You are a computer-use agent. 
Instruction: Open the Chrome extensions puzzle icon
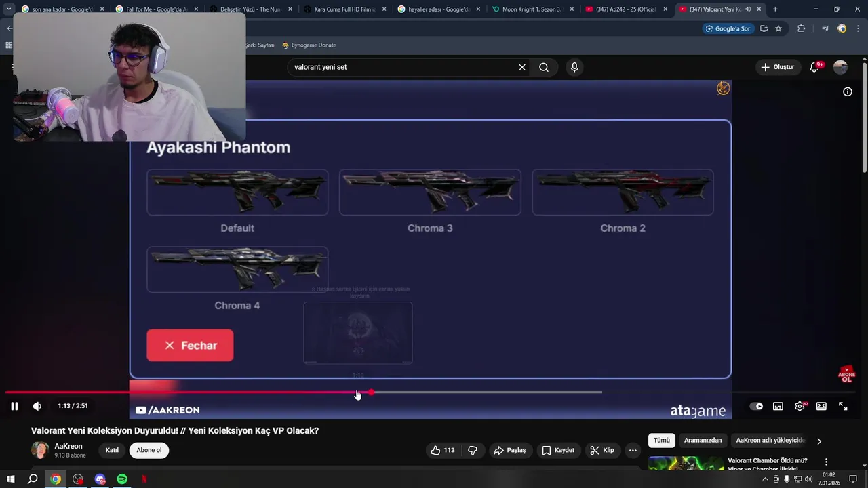(x=801, y=28)
